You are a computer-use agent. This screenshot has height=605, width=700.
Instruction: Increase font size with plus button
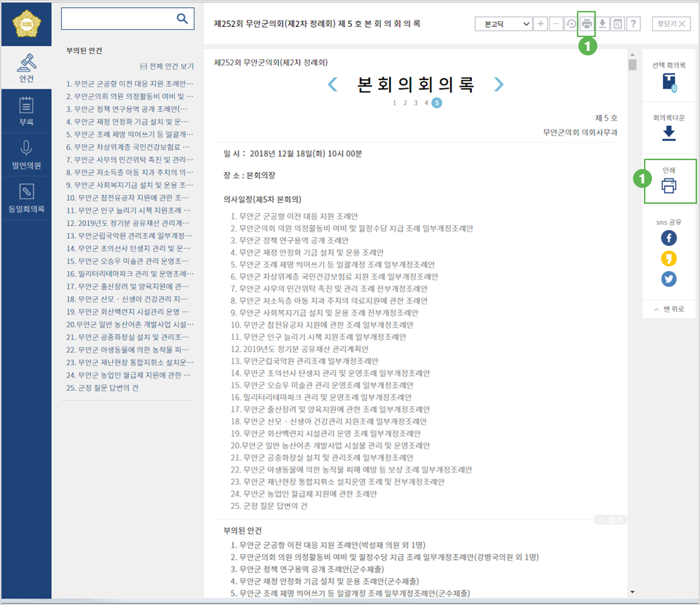click(x=540, y=23)
